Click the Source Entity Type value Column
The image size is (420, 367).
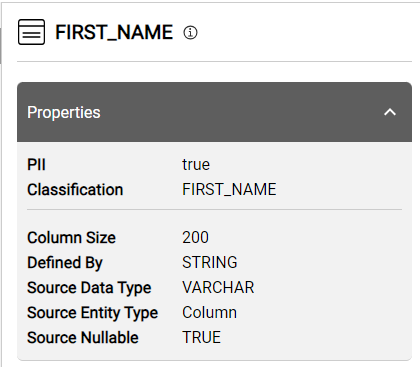(209, 313)
